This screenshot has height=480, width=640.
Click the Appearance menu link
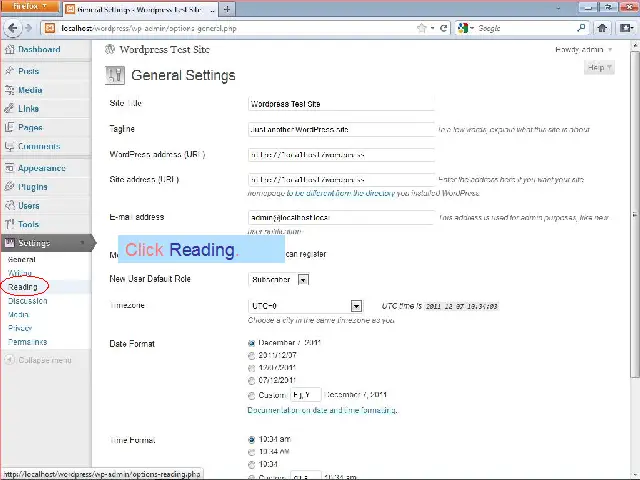click(x=42, y=168)
